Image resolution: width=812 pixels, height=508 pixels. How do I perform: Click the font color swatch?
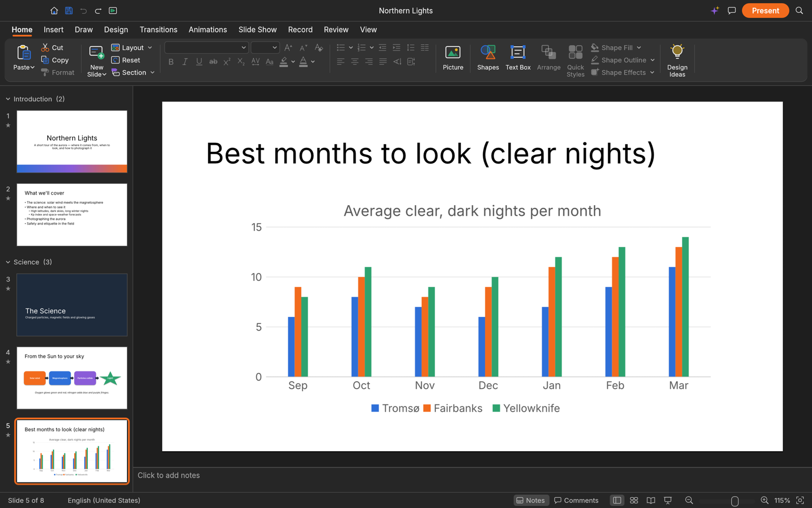[303, 62]
